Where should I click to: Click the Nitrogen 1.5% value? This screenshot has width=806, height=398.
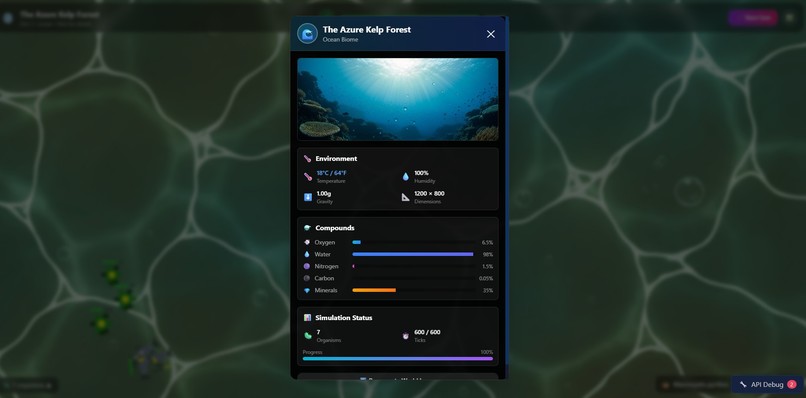click(x=487, y=266)
